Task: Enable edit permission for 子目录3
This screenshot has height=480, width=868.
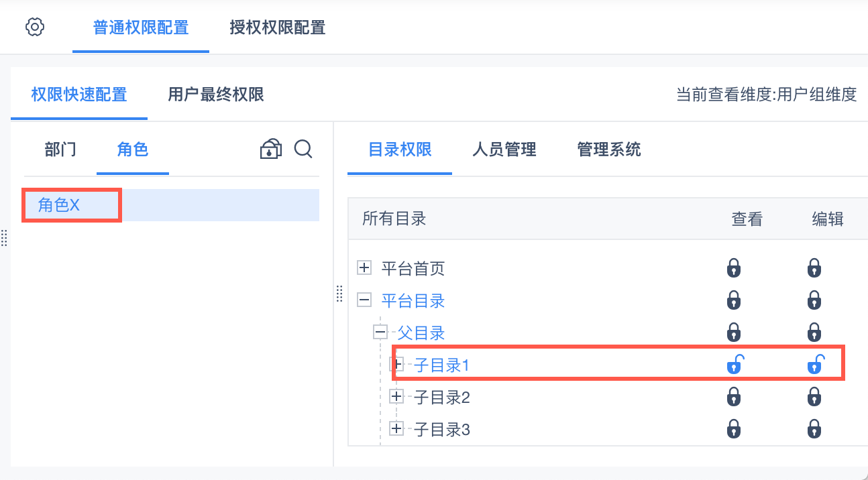Action: click(x=814, y=428)
